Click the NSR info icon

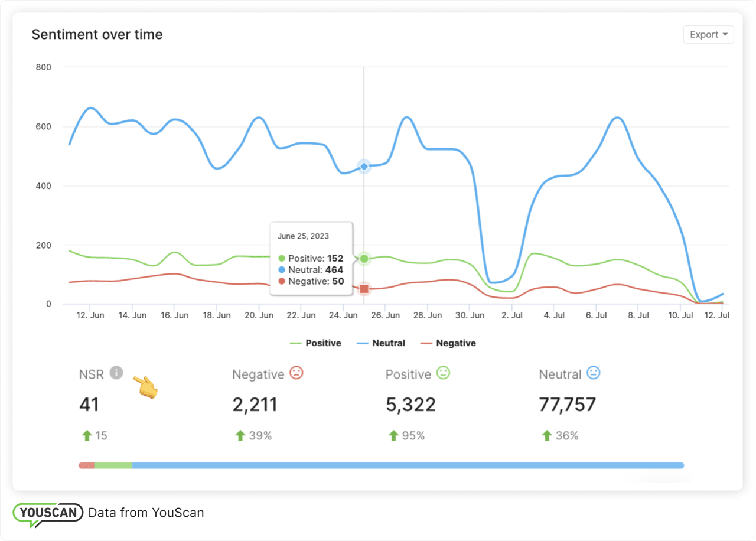(x=116, y=373)
